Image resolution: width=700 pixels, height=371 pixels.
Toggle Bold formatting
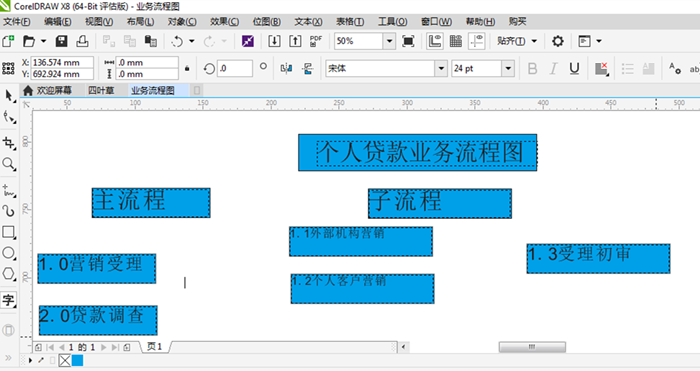coord(532,69)
